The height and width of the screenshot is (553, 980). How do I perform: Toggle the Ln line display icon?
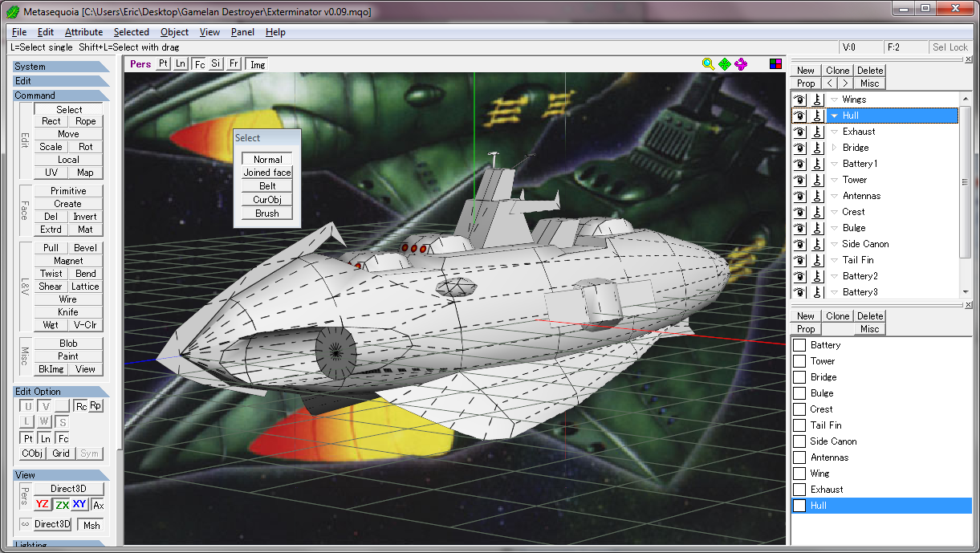pos(180,63)
